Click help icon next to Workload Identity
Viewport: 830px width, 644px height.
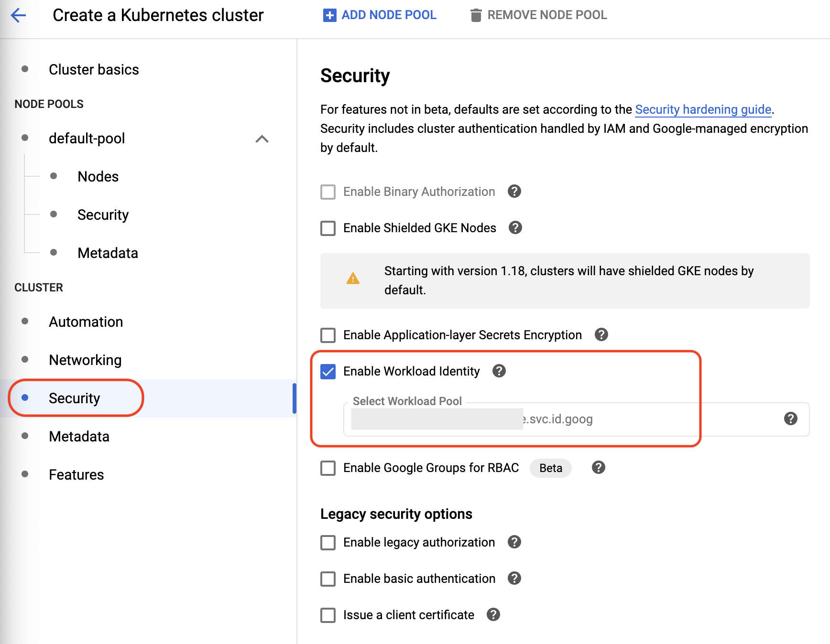coord(499,371)
